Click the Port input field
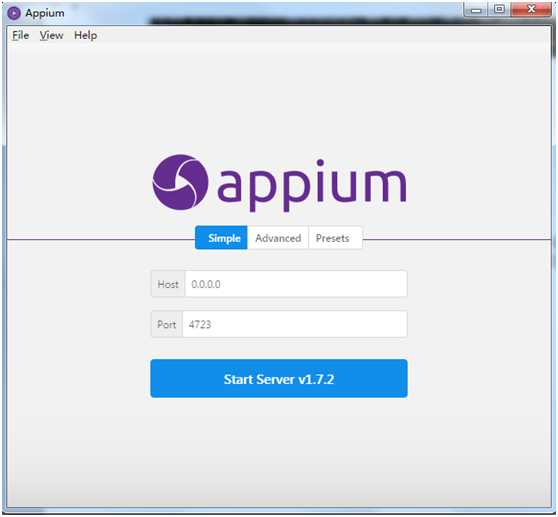The width and height of the screenshot is (558, 517). pyautogui.click(x=295, y=324)
